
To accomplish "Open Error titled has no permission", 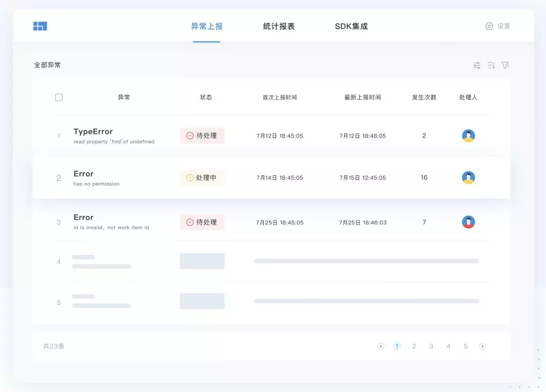I will point(83,174).
